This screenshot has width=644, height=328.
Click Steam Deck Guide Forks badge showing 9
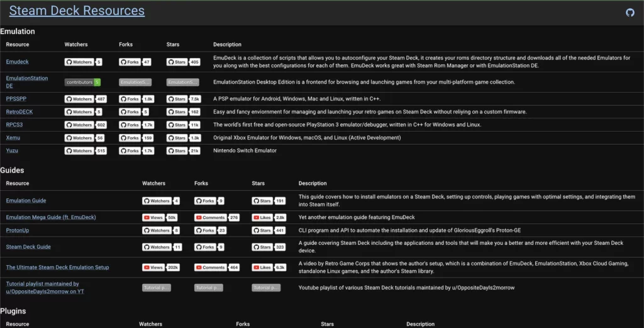coord(209,247)
